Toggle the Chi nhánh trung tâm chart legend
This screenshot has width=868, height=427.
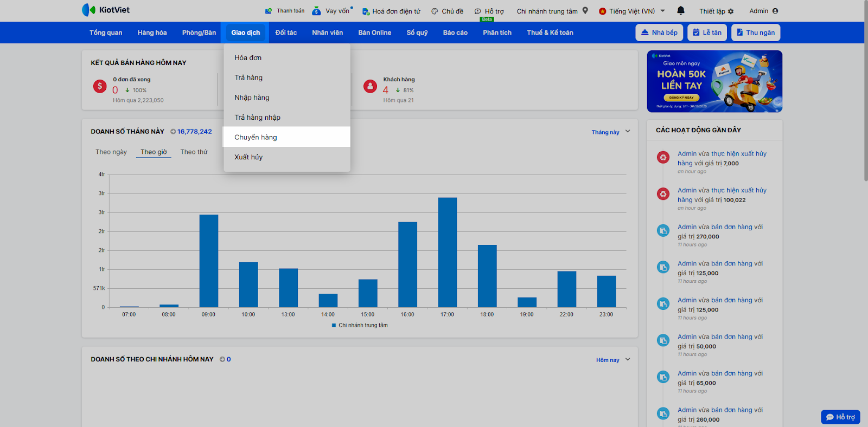[360, 325]
